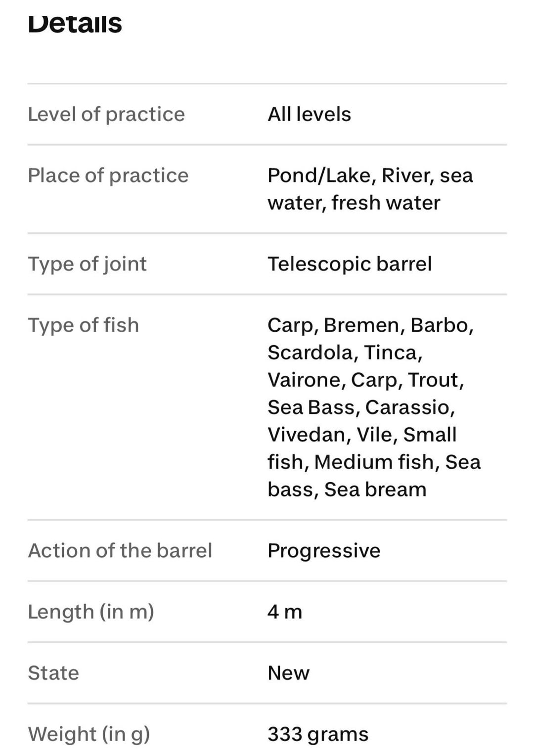Click the words fresh water

tap(386, 203)
